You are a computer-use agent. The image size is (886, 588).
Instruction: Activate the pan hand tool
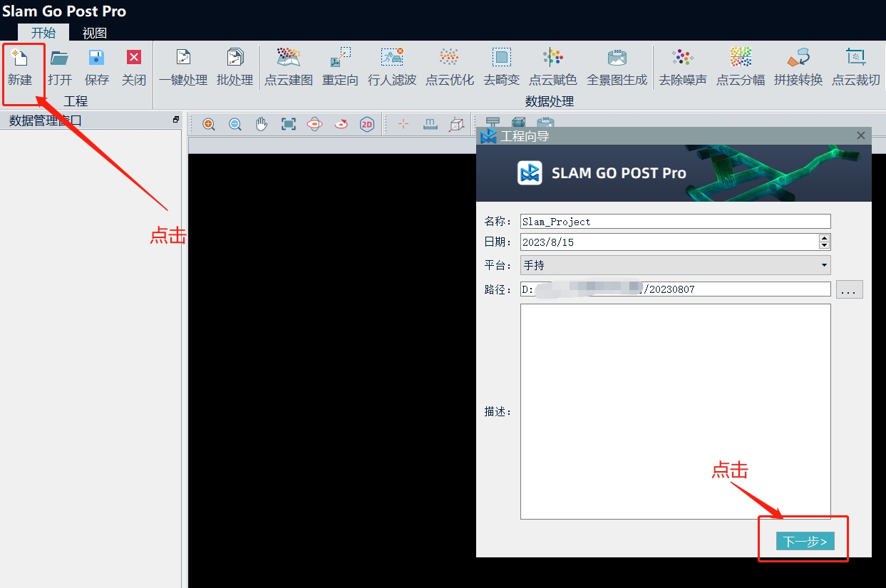pyautogui.click(x=262, y=124)
